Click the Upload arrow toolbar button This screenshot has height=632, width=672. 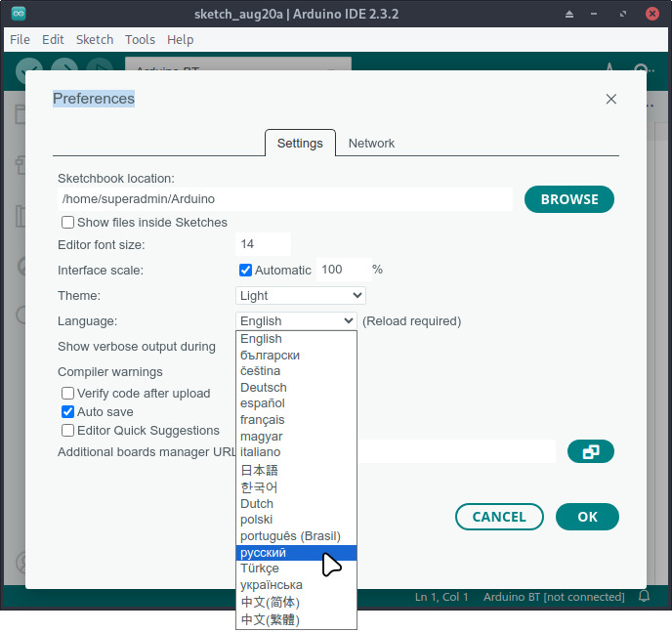click(x=64, y=64)
